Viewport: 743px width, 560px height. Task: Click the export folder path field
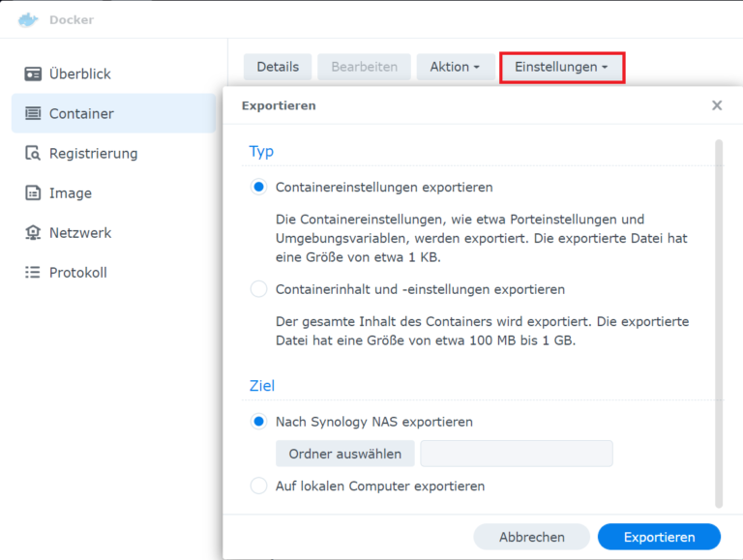[x=517, y=454]
